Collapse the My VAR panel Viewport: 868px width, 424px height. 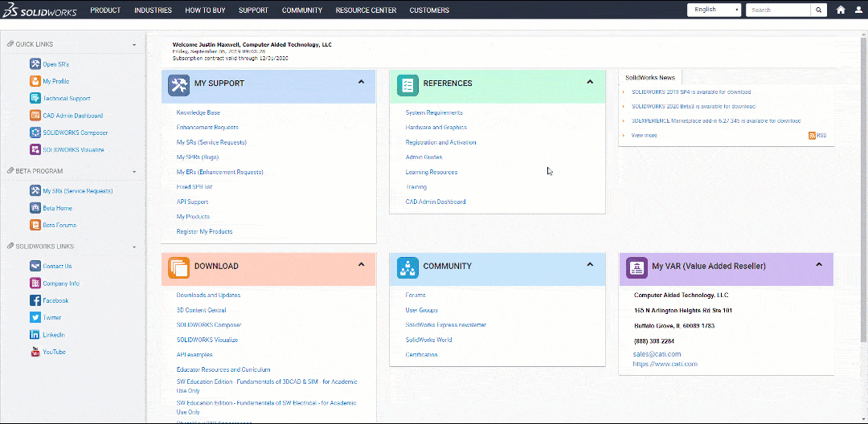click(819, 264)
